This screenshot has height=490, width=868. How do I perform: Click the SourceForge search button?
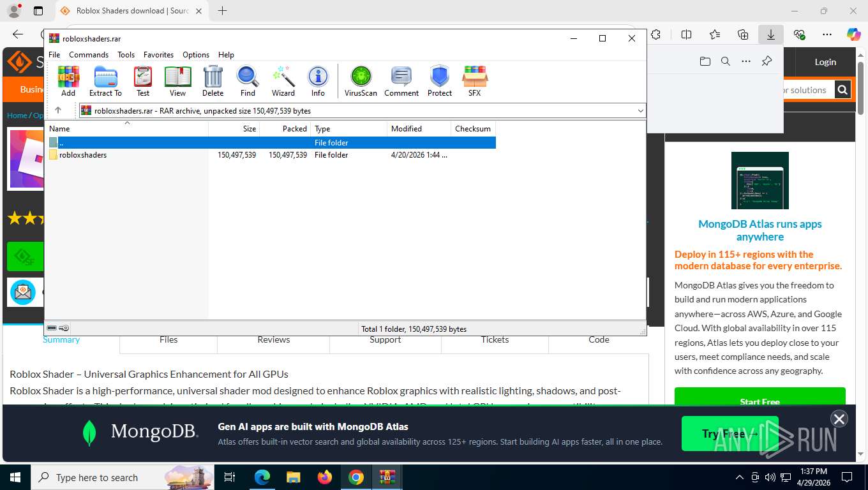pyautogui.click(x=842, y=90)
